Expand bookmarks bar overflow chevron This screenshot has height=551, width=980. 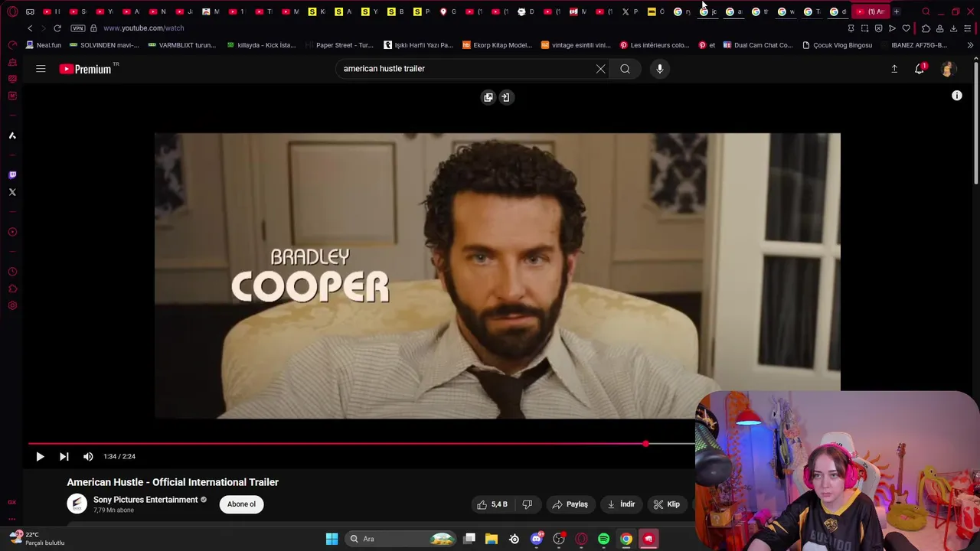971,45
